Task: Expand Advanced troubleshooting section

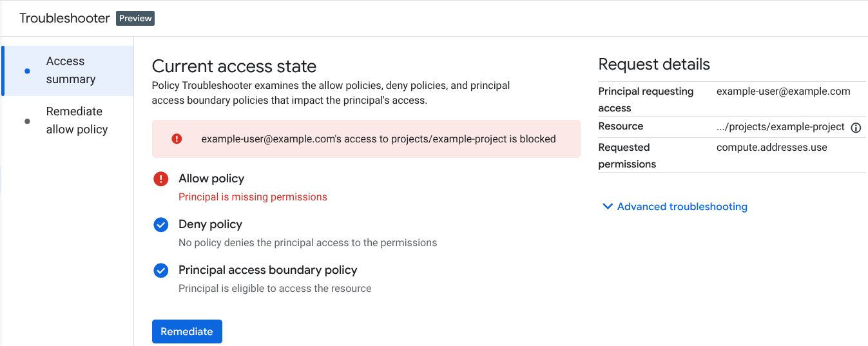Action: click(x=682, y=207)
